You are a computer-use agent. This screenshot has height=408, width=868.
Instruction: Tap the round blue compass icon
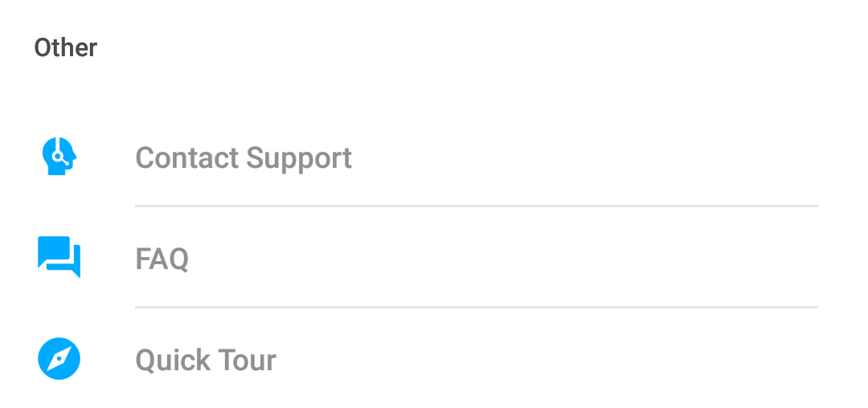click(x=59, y=359)
